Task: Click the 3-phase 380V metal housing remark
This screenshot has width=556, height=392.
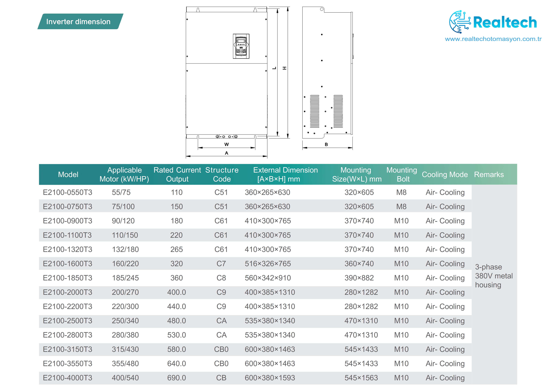Action: tap(494, 276)
